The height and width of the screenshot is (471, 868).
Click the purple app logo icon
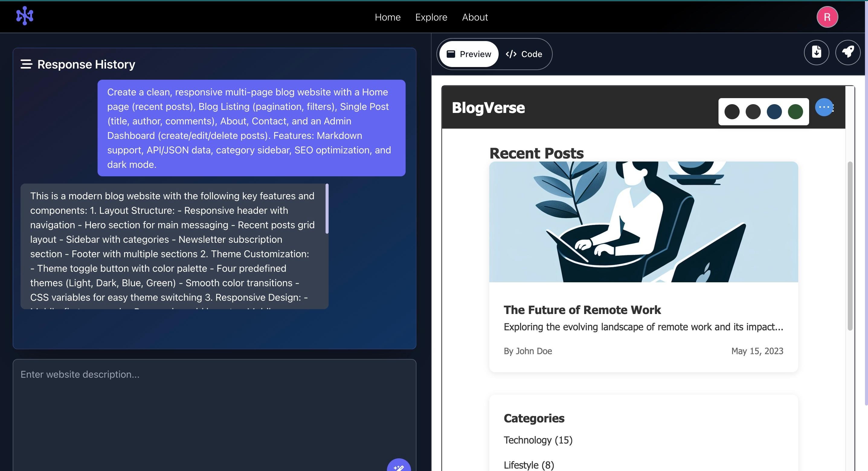[x=24, y=16]
